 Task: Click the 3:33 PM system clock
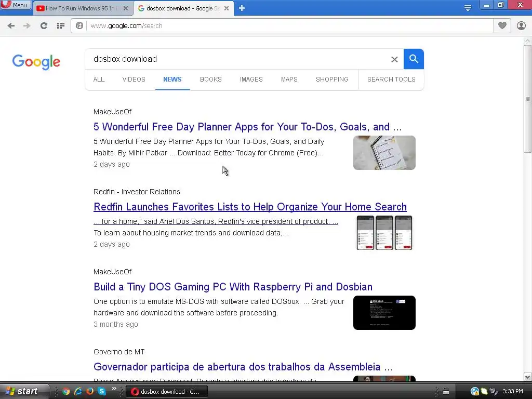tap(513, 391)
